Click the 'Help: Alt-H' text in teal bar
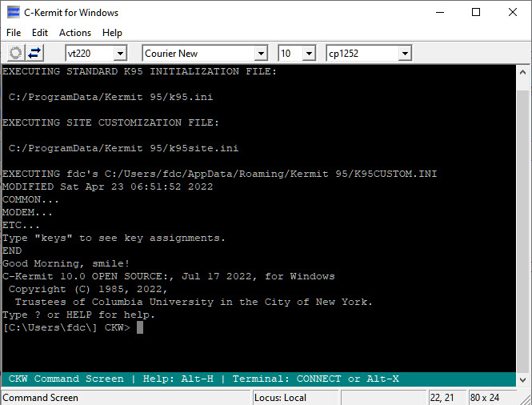This screenshot has height=405, width=532. click(x=178, y=379)
